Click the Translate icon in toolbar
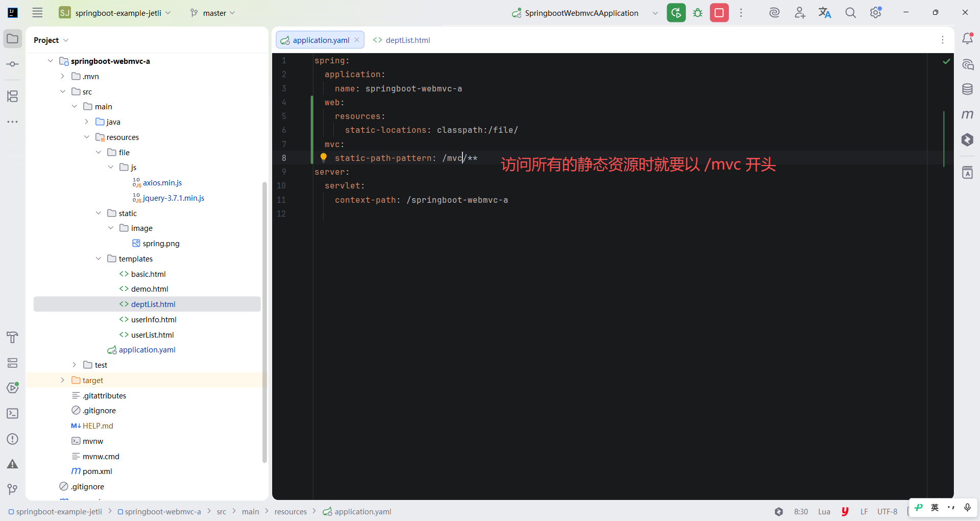Screen dimensions: 980x521 [825, 13]
